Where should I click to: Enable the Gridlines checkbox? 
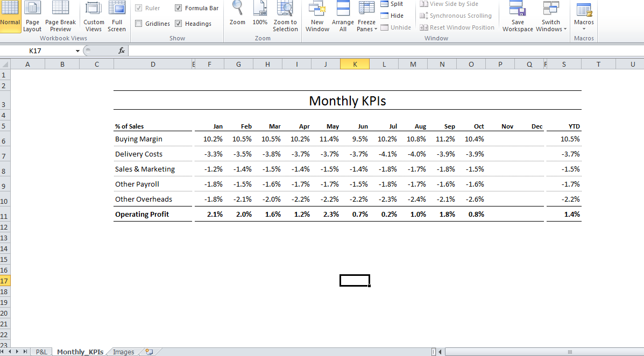[139, 24]
